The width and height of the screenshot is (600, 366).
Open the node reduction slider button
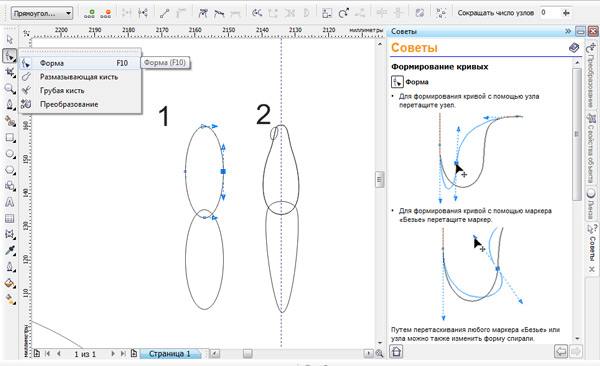click(566, 13)
